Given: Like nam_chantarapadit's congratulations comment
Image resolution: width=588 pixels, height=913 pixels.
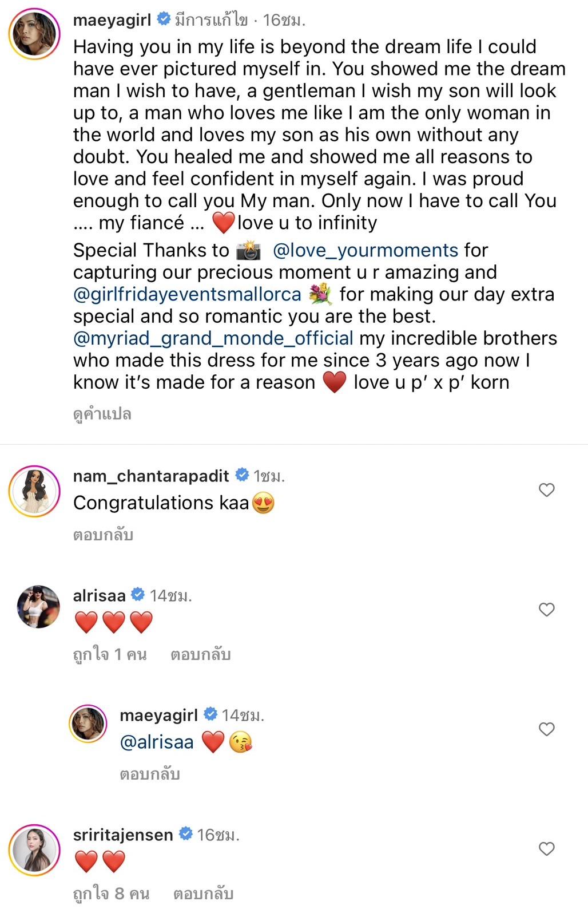Looking at the screenshot, I should point(547,490).
